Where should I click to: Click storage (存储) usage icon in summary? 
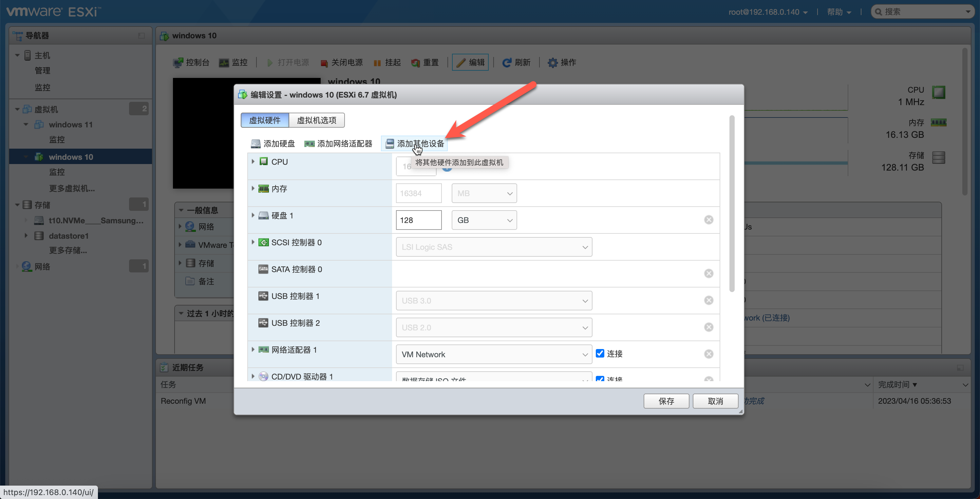[x=938, y=157]
